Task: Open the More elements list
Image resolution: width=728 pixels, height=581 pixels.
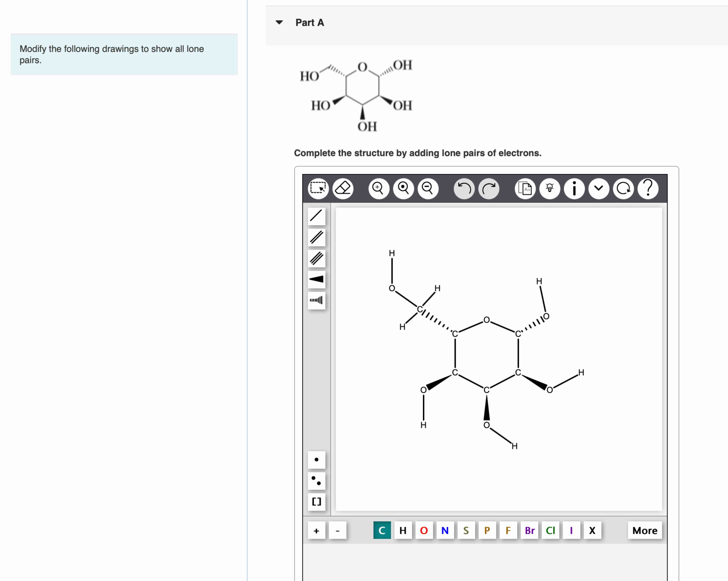Action: 645,530
